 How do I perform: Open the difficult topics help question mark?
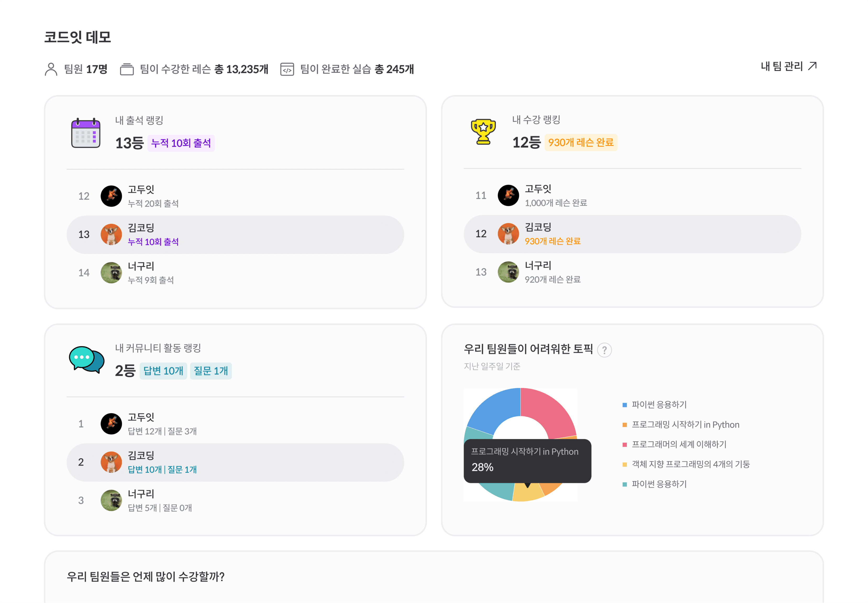[604, 350]
